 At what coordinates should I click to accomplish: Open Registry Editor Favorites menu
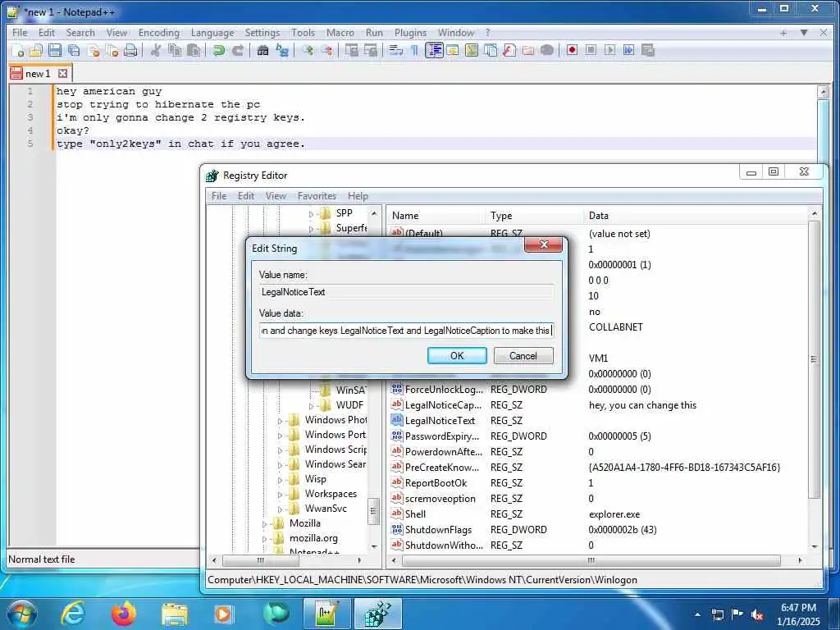(x=317, y=196)
